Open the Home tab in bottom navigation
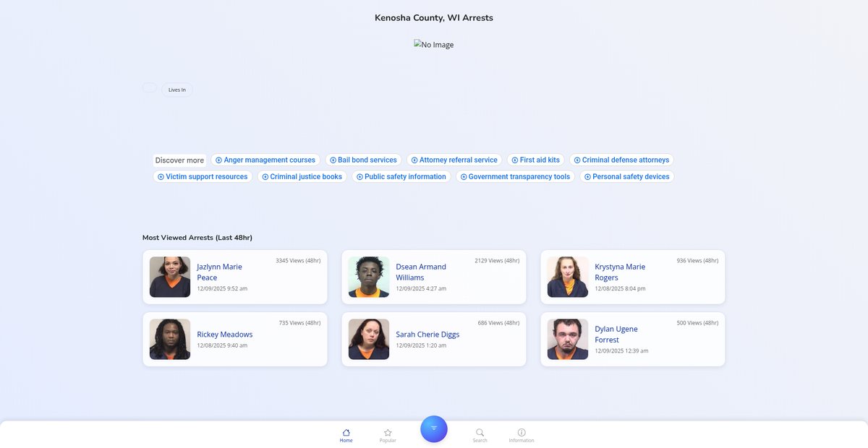868x448 pixels. pos(346,435)
